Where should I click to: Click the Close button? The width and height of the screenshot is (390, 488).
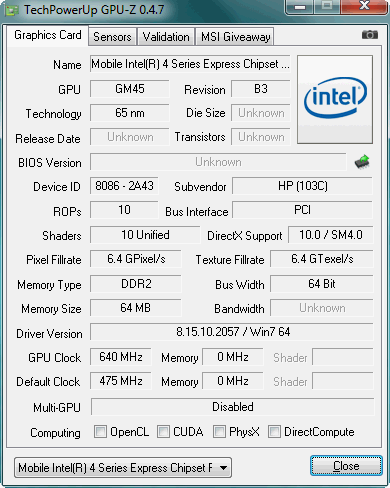click(x=346, y=466)
